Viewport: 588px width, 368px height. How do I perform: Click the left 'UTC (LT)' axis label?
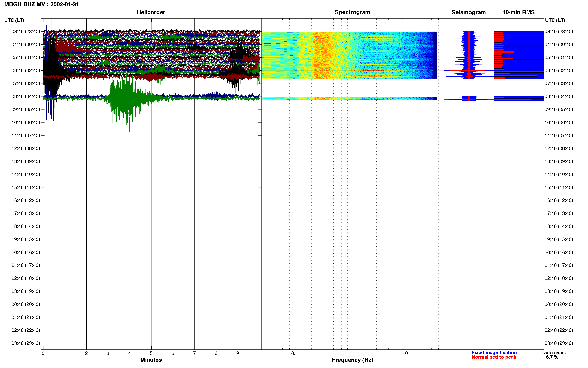[14, 20]
